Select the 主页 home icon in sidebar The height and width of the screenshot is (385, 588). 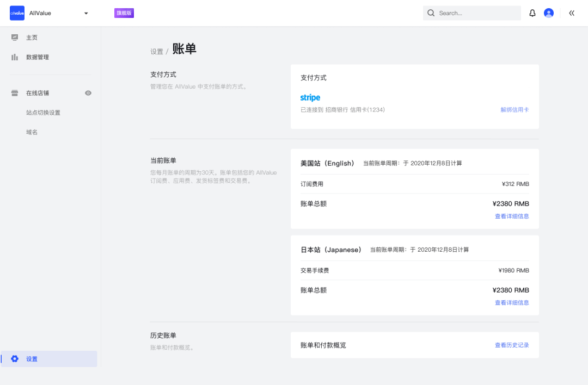(16, 38)
